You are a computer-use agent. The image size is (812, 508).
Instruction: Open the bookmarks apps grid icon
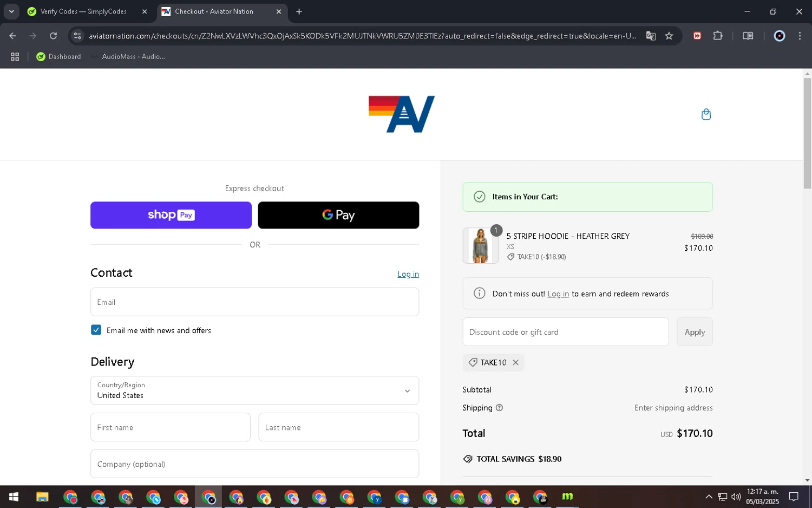pos(15,56)
